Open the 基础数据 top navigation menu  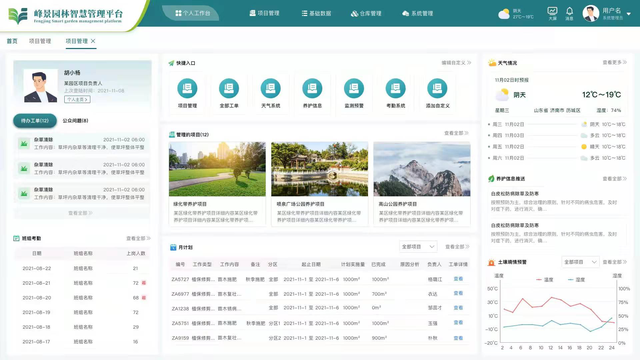[x=316, y=13]
